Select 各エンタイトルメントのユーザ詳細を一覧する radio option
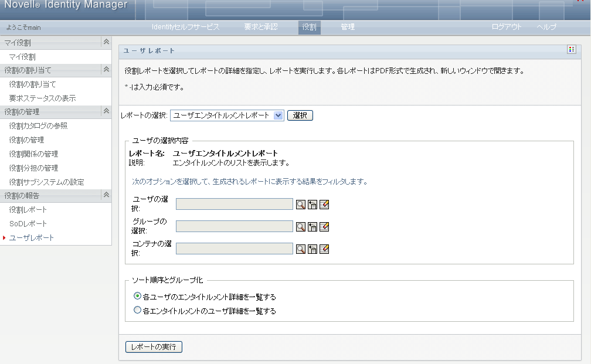 137,311
